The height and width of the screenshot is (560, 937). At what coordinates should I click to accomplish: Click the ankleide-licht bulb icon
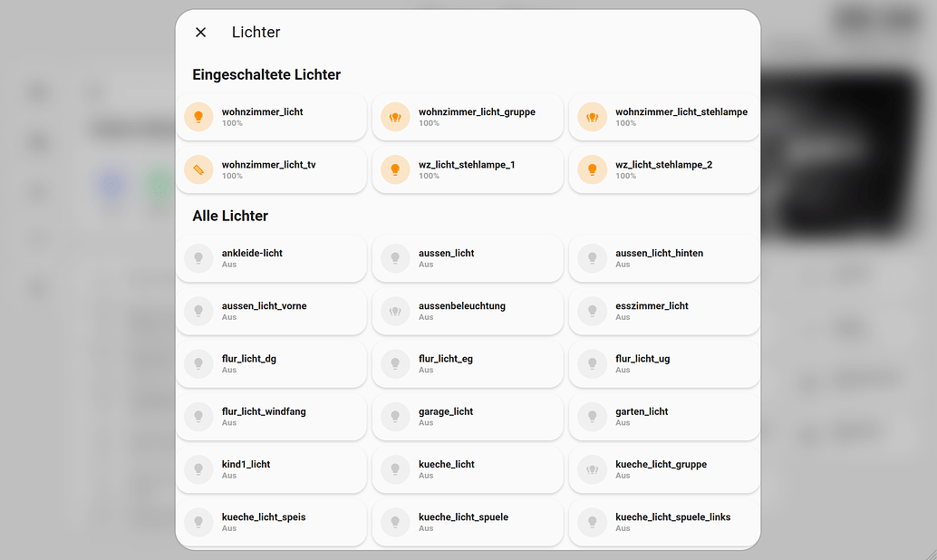click(x=198, y=258)
